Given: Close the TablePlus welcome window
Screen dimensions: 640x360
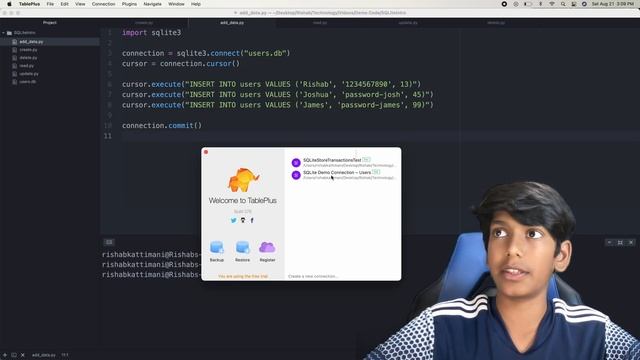Looking at the screenshot, I should 206,152.
